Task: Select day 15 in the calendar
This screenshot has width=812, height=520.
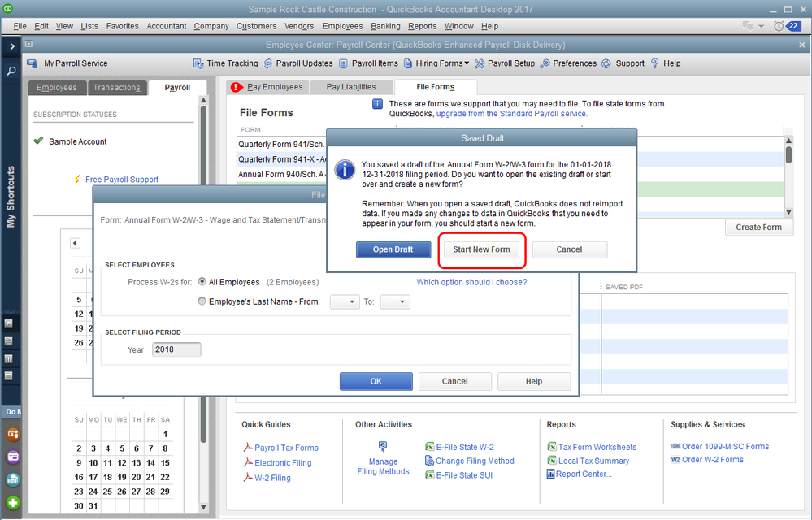Action: (165, 462)
